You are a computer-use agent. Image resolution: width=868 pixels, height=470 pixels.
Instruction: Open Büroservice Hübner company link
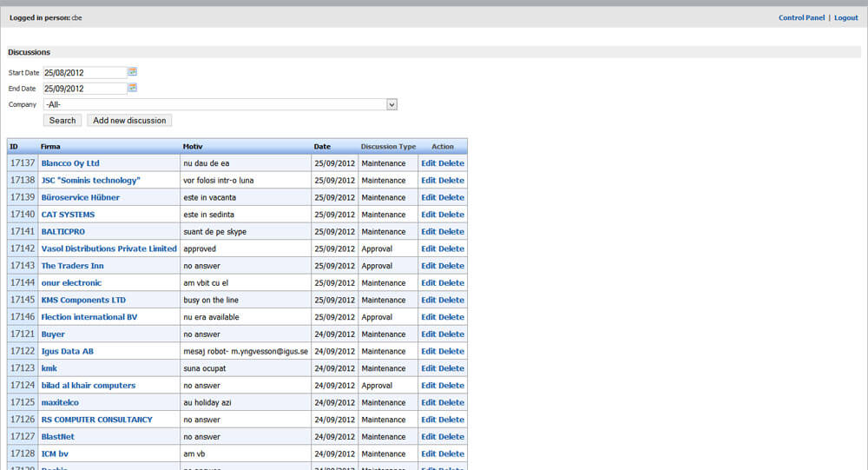coord(80,198)
